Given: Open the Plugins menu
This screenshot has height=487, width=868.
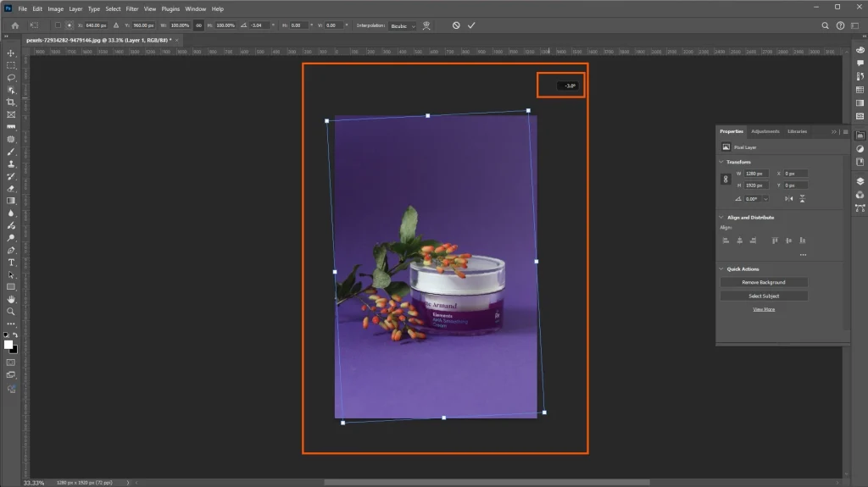Looking at the screenshot, I should 170,8.
